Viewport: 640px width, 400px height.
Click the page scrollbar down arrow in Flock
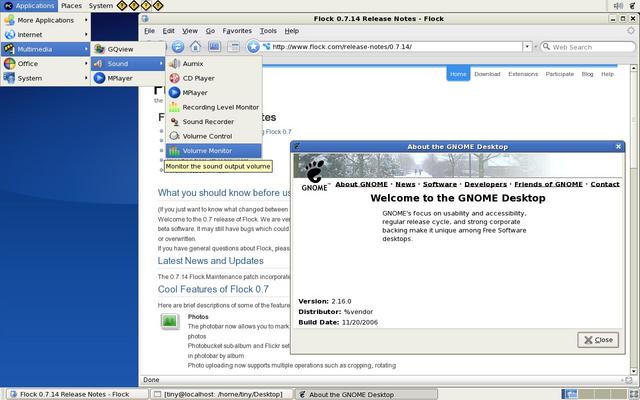tap(633, 371)
